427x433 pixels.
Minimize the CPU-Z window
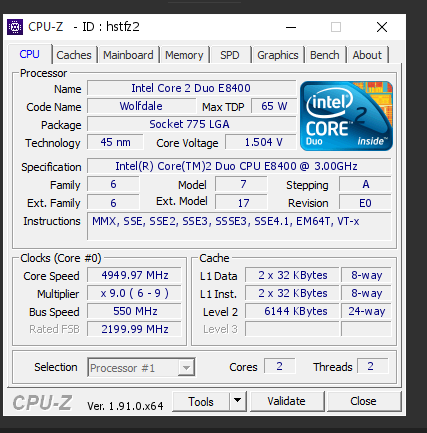point(291,27)
